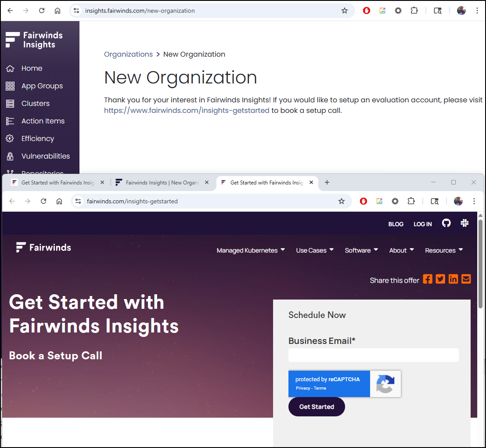The width and height of the screenshot is (486, 448).
Task: Close the active third Get Started tab
Action: [311, 182]
